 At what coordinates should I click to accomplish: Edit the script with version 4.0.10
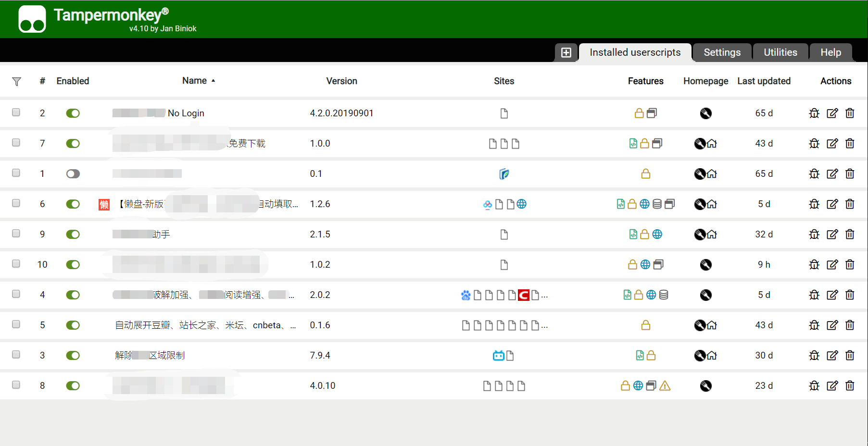(832, 386)
